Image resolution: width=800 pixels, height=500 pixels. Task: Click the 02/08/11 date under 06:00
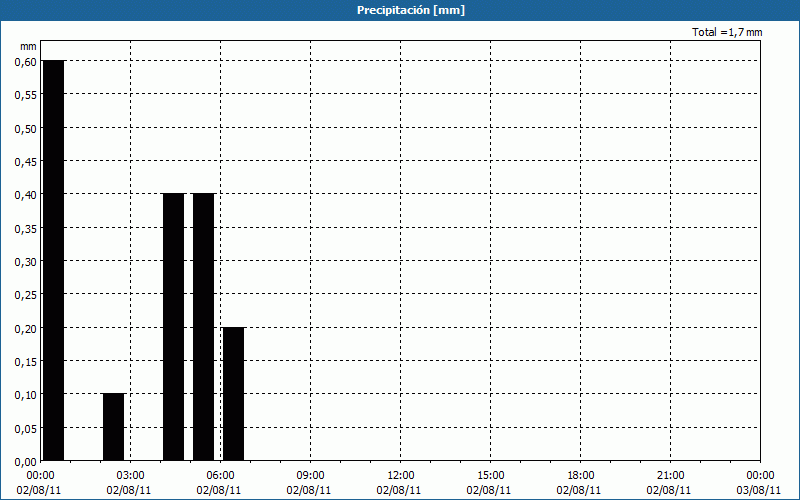click(x=219, y=490)
